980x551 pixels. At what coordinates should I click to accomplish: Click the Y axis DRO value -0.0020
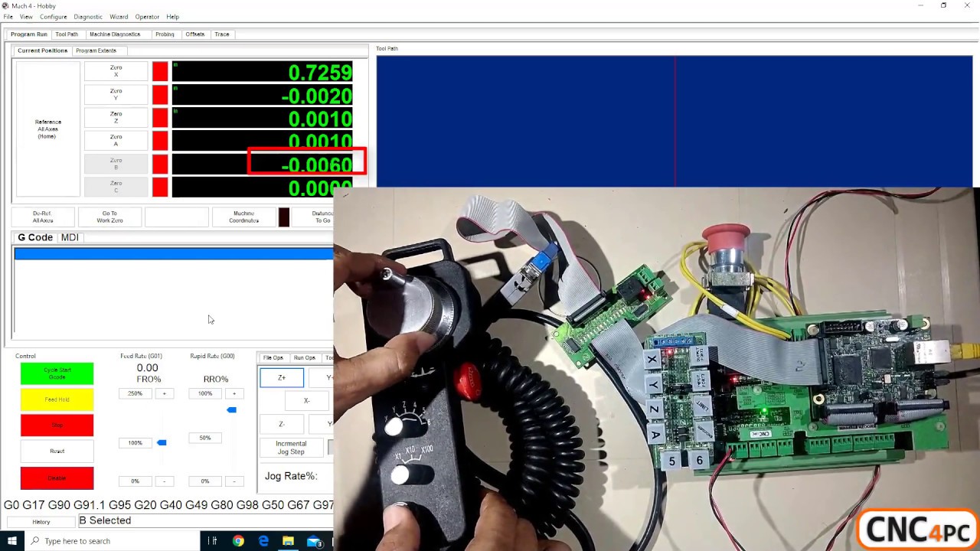click(x=263, y=95)
